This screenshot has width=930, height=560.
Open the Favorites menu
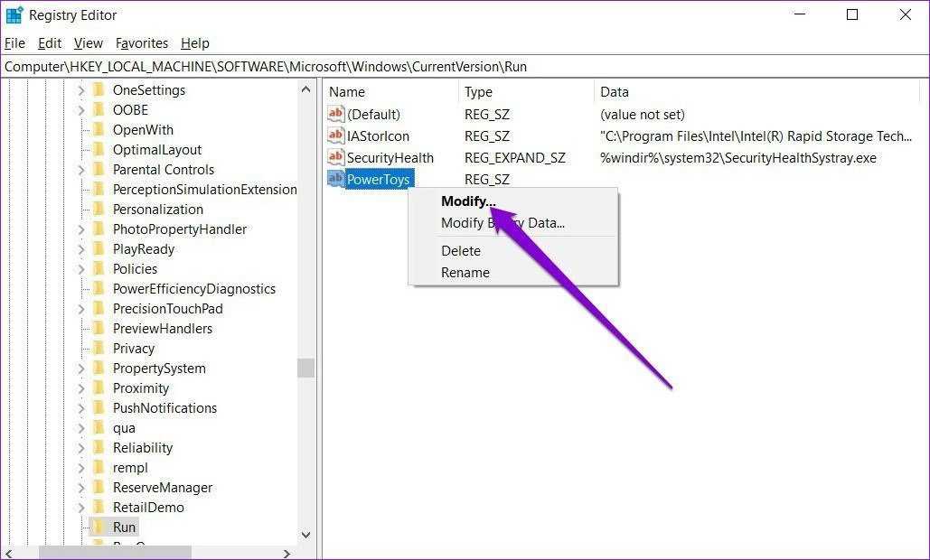[x=142, y=43]
